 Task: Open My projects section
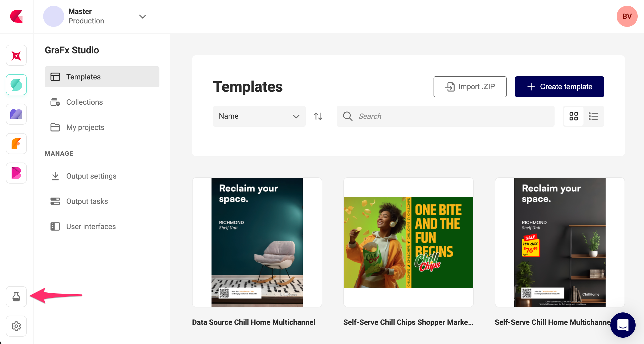(x=85, y=127)
